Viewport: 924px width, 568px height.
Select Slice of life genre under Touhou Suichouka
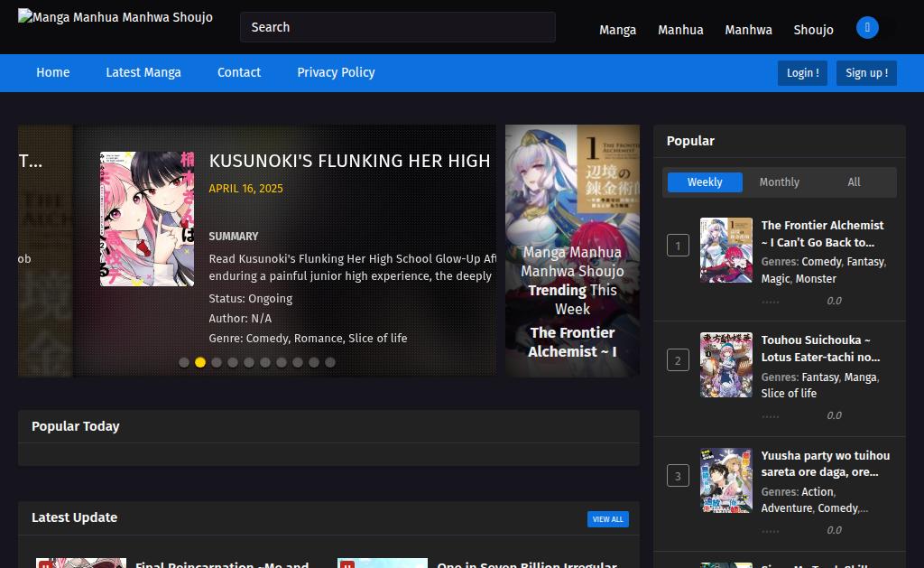tap(789, 394)
